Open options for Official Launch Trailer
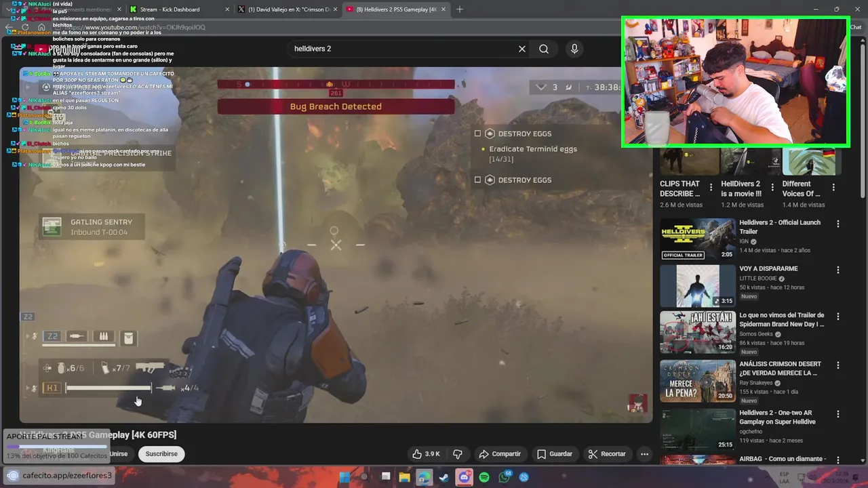 (838, 224)
